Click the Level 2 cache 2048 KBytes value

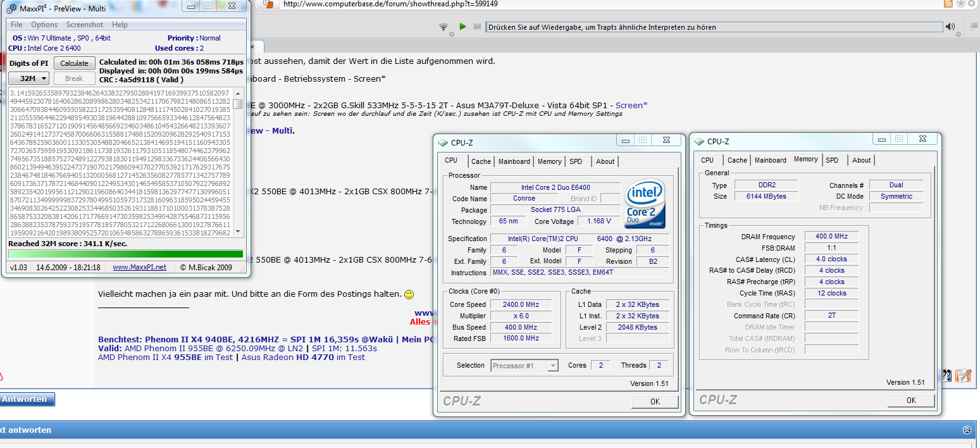coord(638,327)
